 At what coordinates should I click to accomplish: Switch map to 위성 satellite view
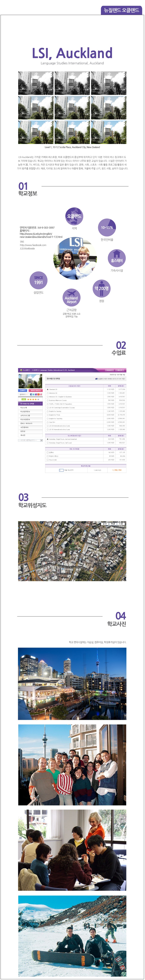pos(113,524)
